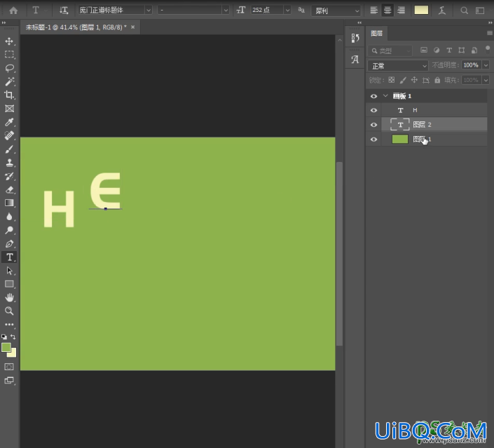This screenshot has height=448, width=494.
Task: Select the Lasso tool
Action: [x=9, y=68]
